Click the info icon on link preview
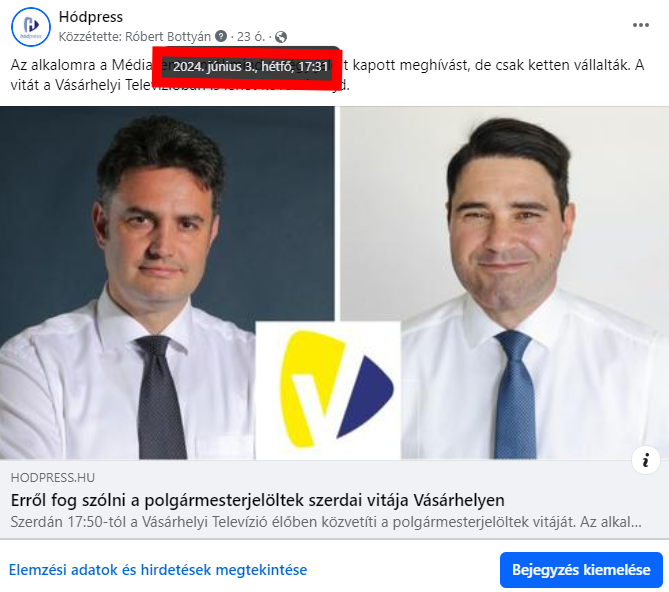Image resolution: width=669 pixels, height=592 pixels. 646,460
